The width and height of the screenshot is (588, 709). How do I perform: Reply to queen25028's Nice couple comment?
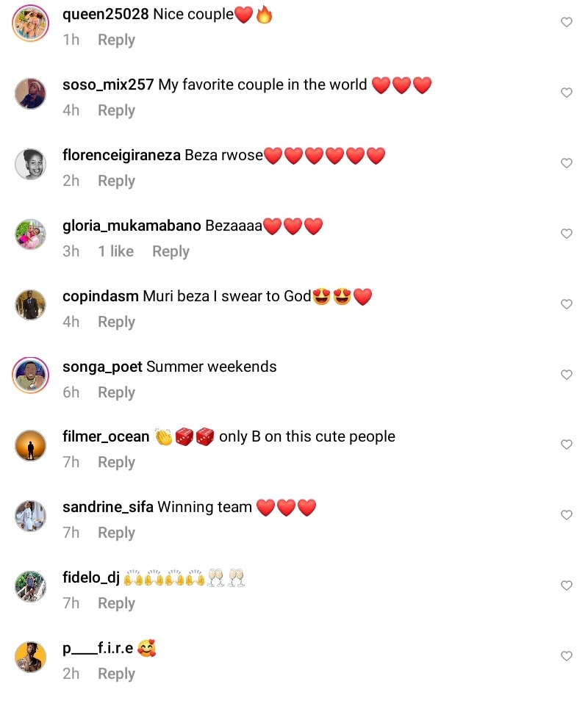[116, 40]
